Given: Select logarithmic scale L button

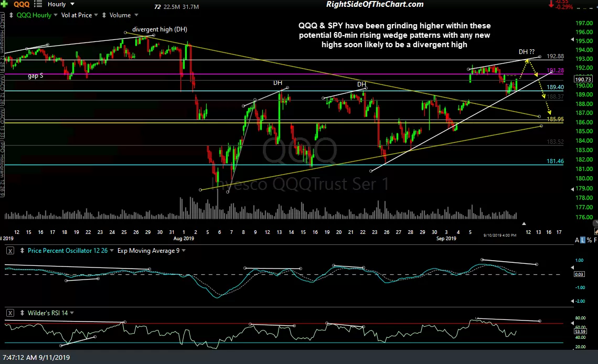Looking at the screenshot, I should (x=582, y=240).
